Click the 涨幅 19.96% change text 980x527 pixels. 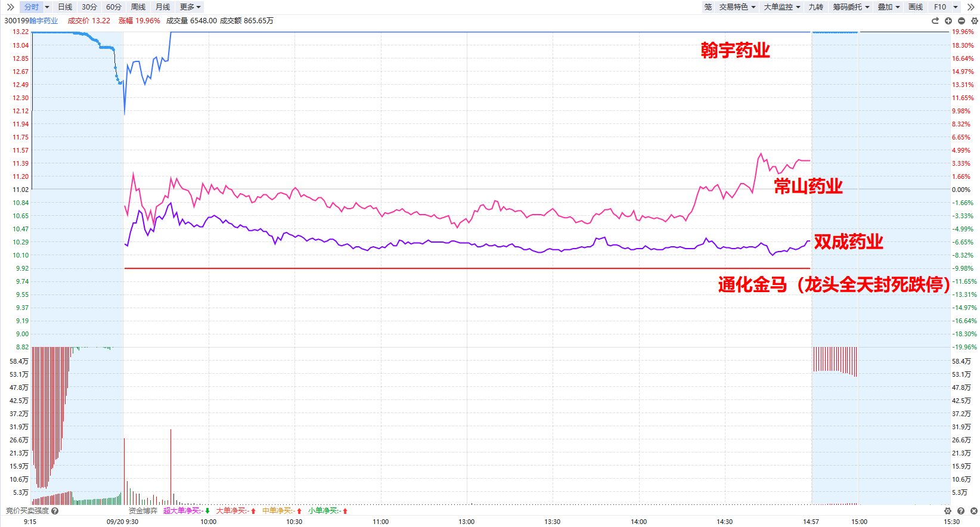click(139, 21)
